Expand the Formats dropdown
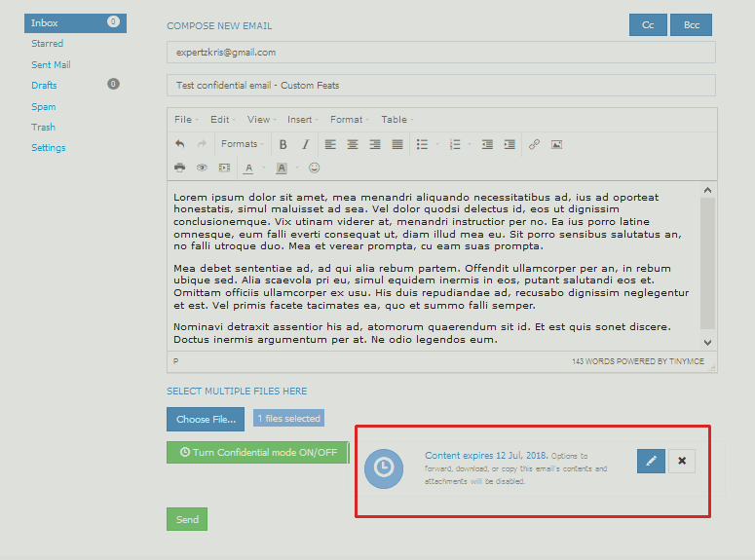 pos(242,144)
